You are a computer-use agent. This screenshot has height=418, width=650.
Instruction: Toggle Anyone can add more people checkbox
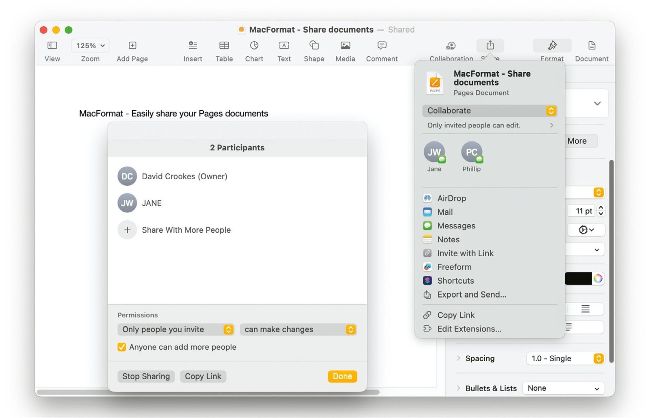coord(122,347)
